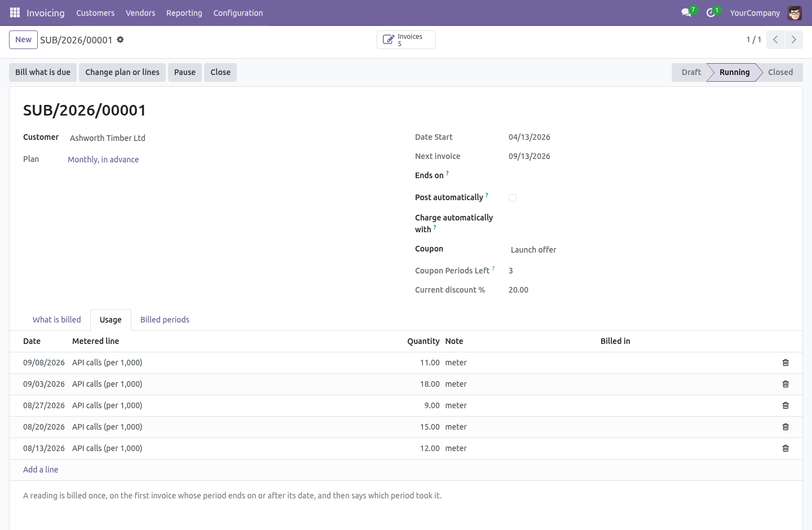Click the SUB/2026/00001 breadcrumb title
Viewport: 812px width, 530px height.
[76, 40]
